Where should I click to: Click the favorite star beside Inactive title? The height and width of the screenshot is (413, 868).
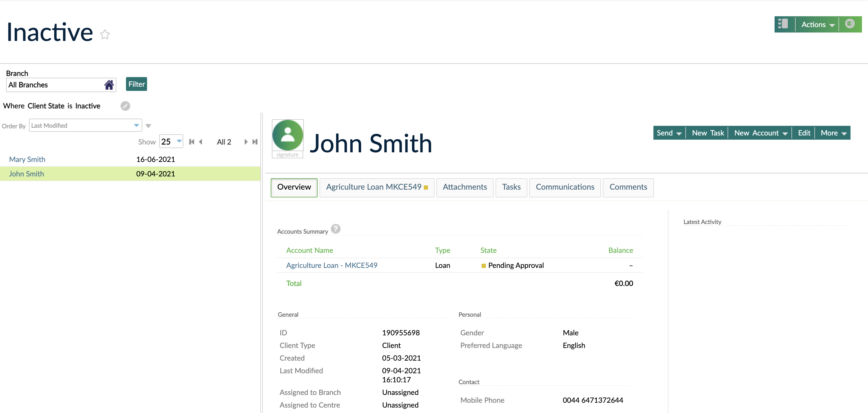coord(105,34)
